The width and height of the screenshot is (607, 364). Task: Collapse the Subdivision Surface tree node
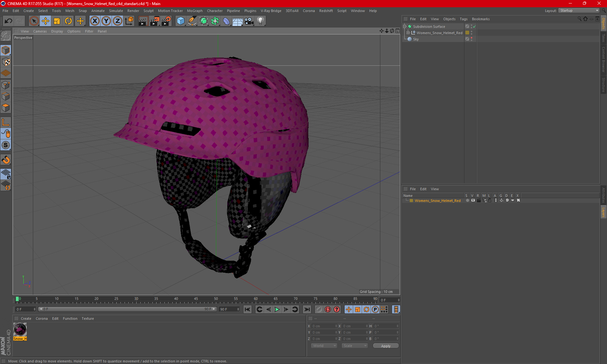pos(405,27)
